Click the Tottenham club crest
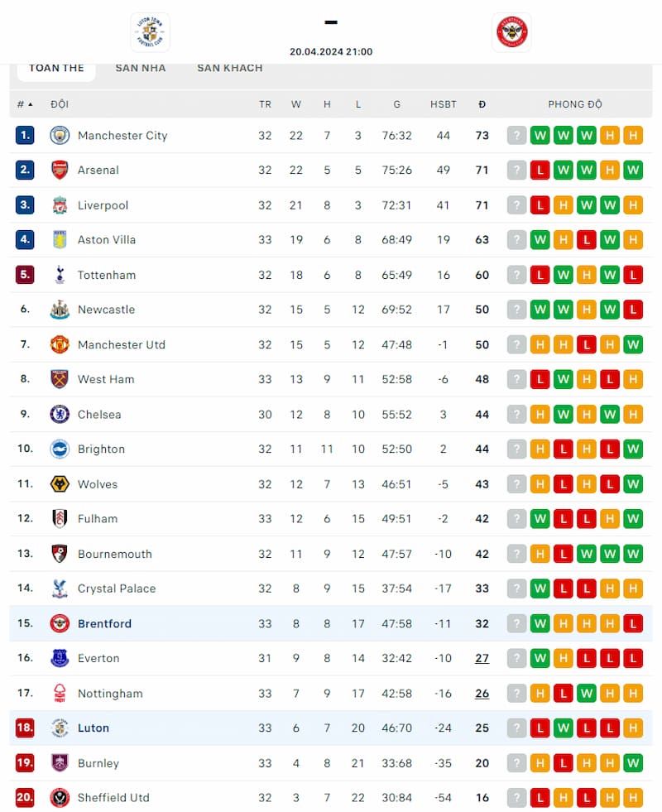This screenshot has height=812, width=662. click(60, 275)
